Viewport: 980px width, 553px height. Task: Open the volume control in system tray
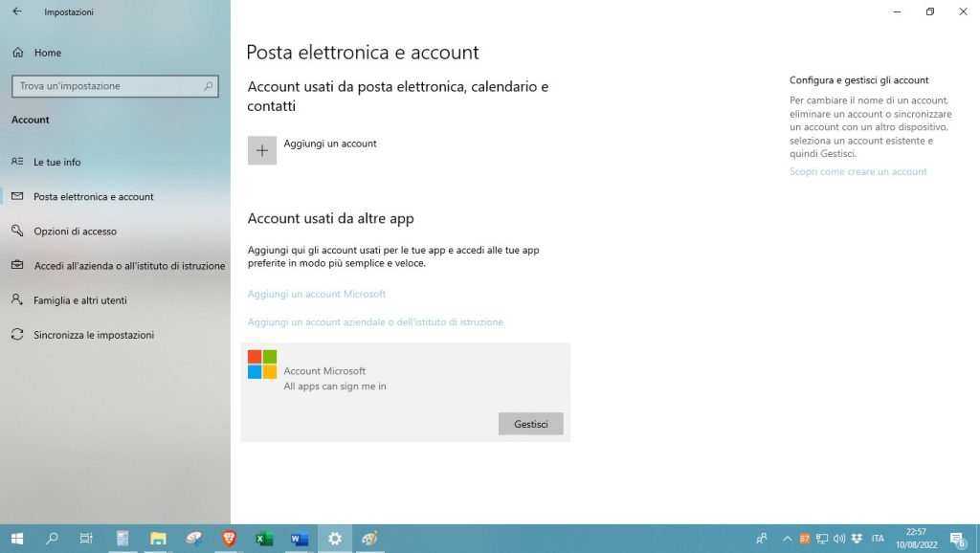(839, 539)
